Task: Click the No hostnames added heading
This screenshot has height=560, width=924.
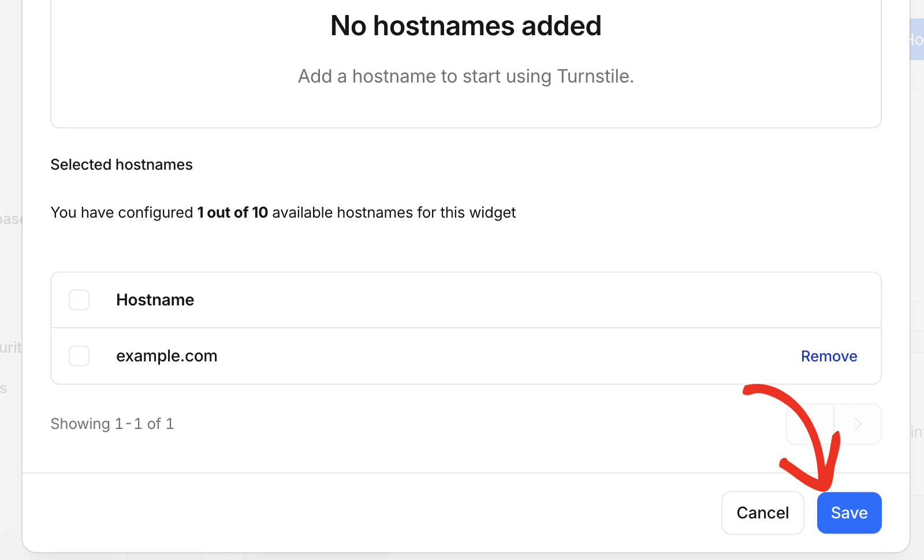Action: coord(466,26)
